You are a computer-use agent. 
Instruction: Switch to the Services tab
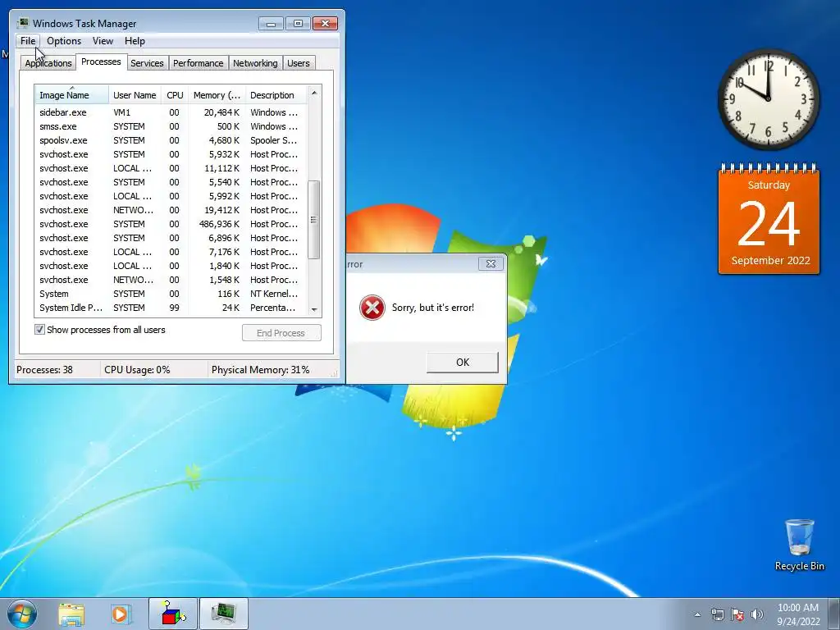(x=147, y=63)
